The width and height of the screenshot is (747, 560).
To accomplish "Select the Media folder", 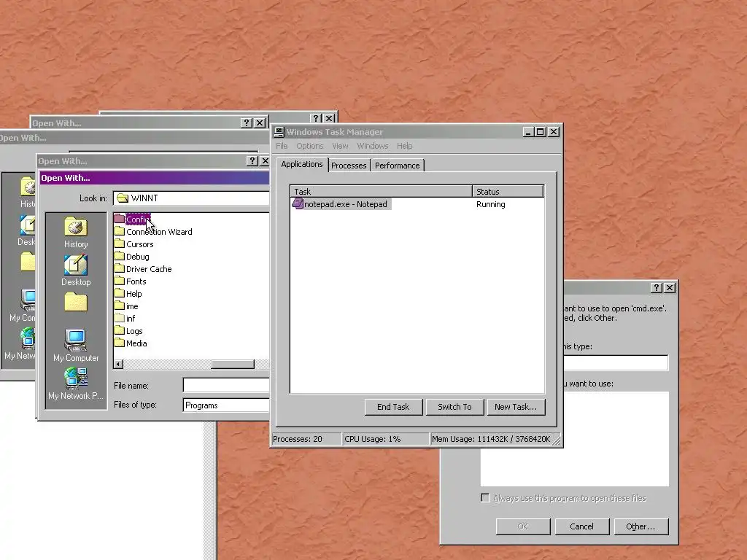I will pyautogui.click(x=131, y=343).
